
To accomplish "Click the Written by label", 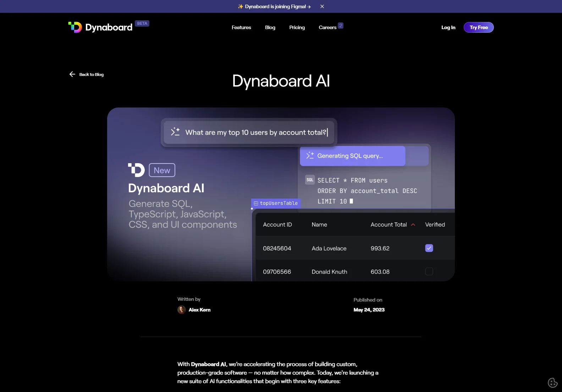I will click(x=189, y=299).
